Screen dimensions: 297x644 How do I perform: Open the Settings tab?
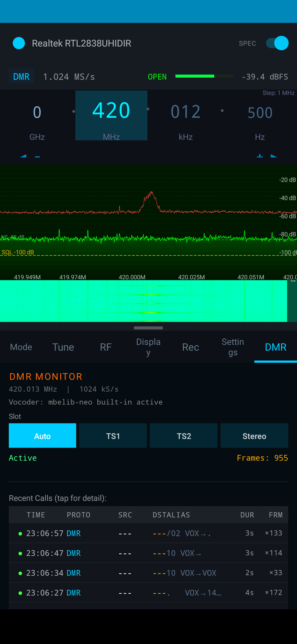[x=233, y=347]
